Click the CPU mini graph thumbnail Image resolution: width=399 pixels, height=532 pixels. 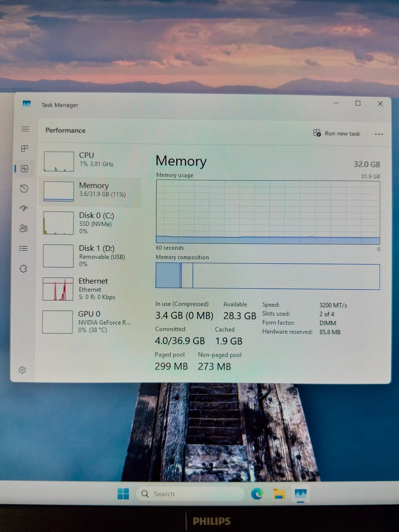[59, 162]
